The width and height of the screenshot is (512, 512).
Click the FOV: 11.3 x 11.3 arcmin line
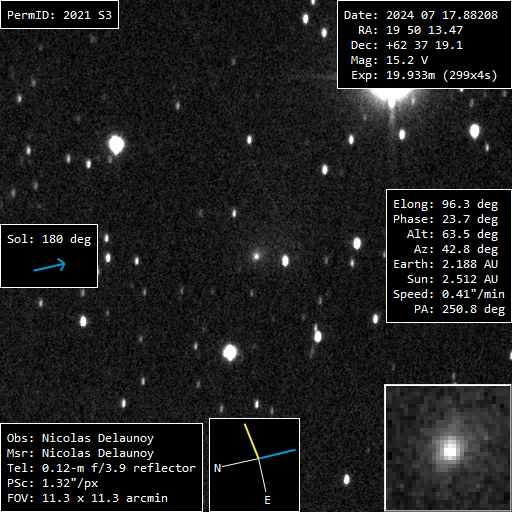click(87, 498)
